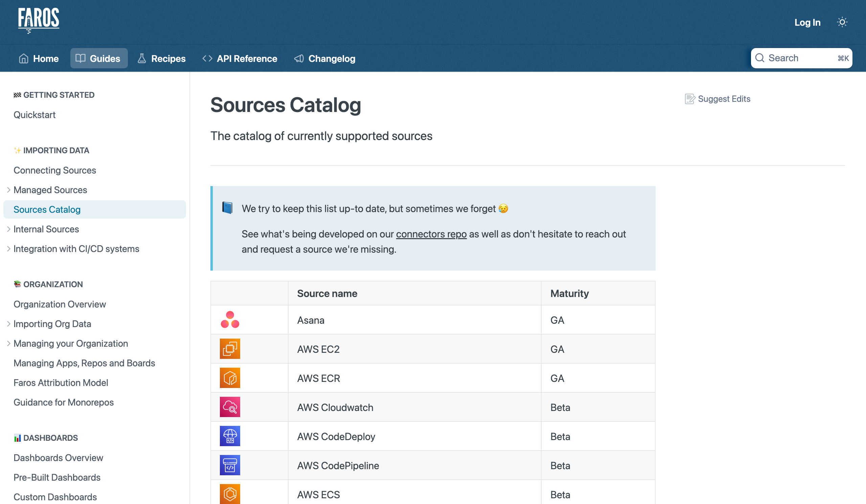Click the Faros logo
The height and width of the screenshot is (504, 866).
[x=39, y=20]
